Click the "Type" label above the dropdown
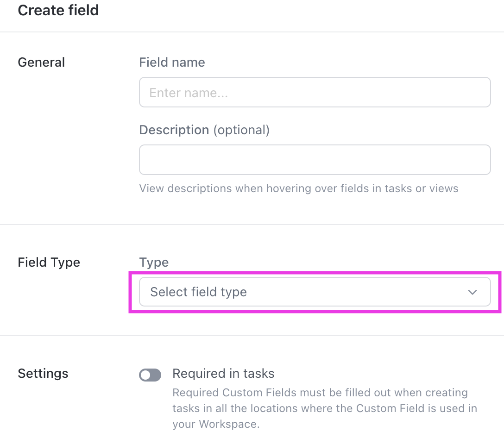Image resolution: width=504 pixels, height=438 pixels. coord(154,263)
